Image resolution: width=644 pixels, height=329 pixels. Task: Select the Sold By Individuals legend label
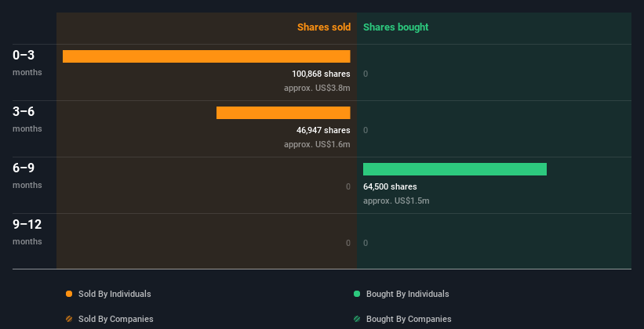115,294
